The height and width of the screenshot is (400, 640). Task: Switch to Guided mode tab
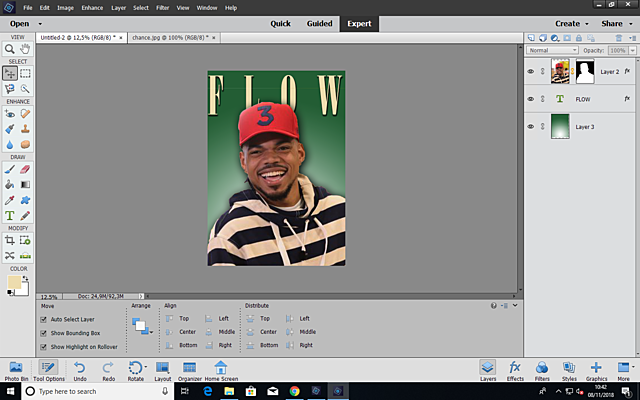[x=319, y=24]
